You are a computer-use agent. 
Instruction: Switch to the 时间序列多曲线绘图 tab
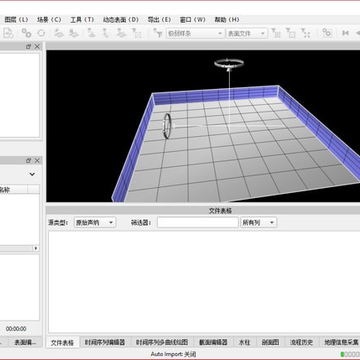coord(162,342)
